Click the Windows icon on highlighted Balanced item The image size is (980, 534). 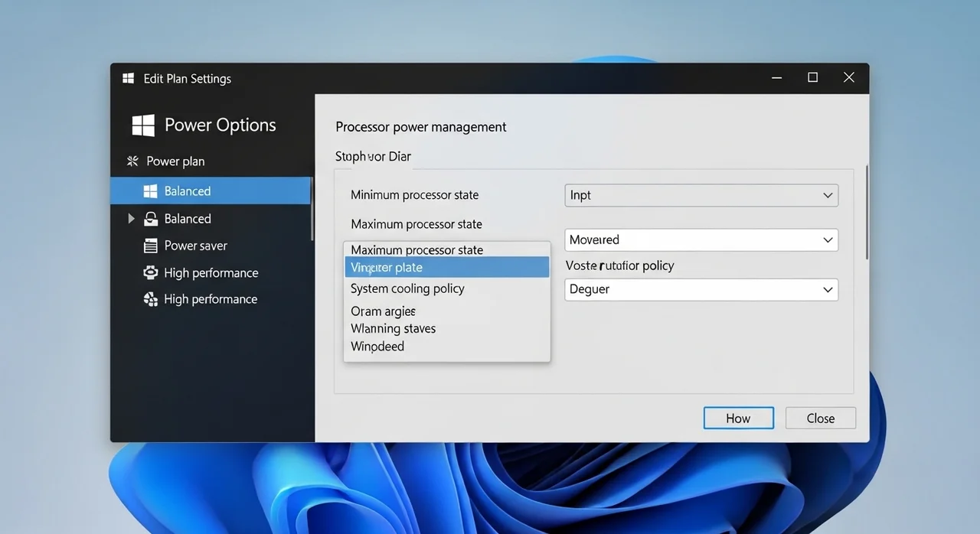click(x=150, y=191)
